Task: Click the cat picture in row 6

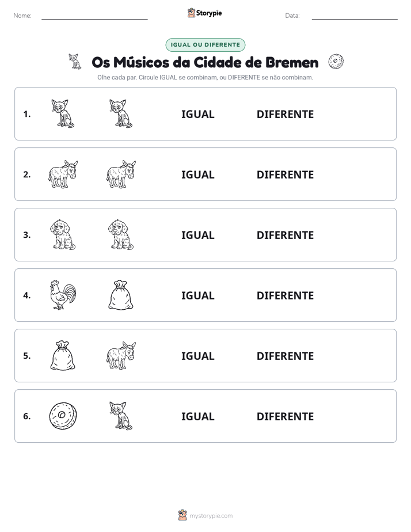Action: (121, 416)
